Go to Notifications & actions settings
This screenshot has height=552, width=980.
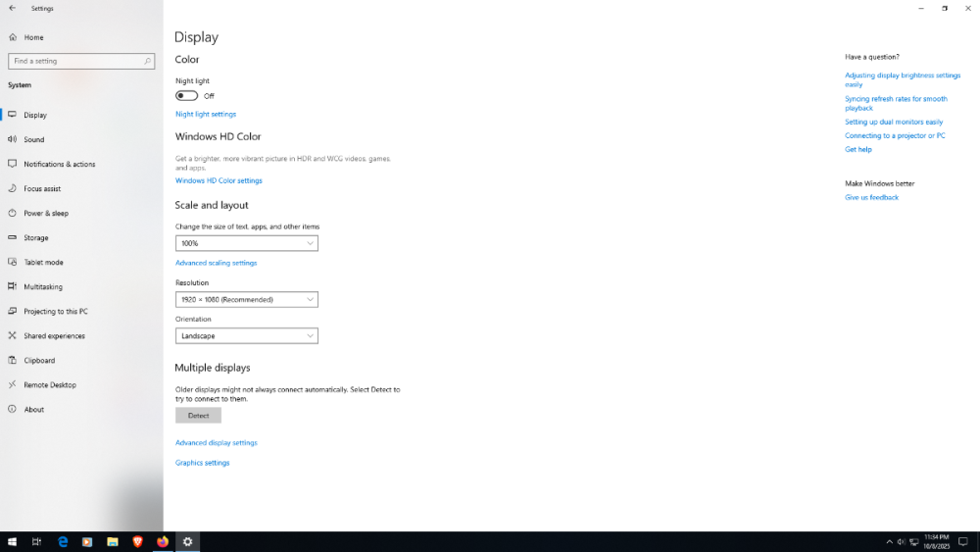pyautogui.click(x=59, y=164)
